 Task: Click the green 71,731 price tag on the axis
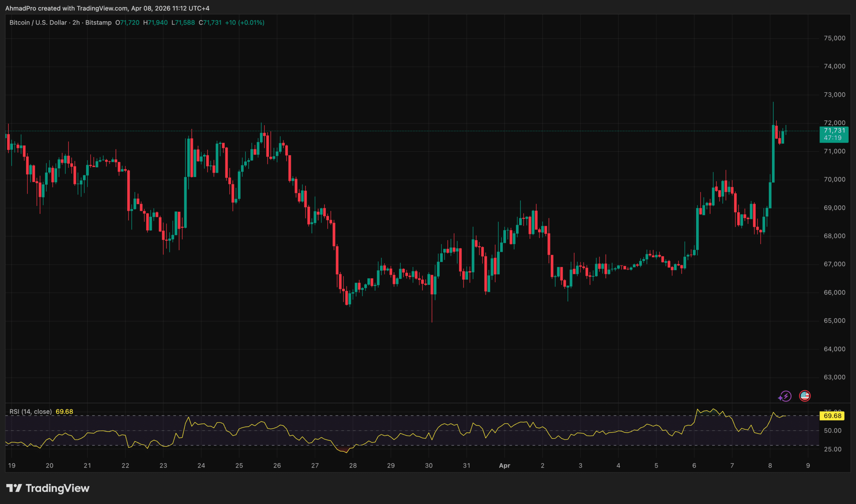click(834, 130)
